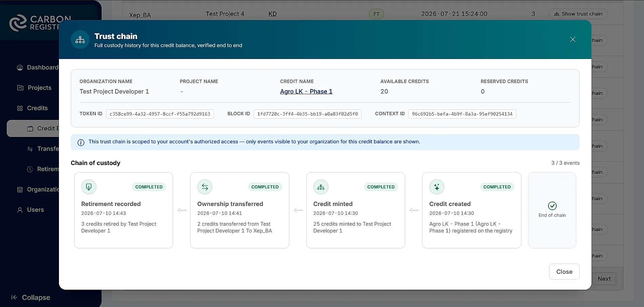Close the Trust chain dialog with X icon
The height and width of the screenshot is (307, 644).
coord(573,40)
